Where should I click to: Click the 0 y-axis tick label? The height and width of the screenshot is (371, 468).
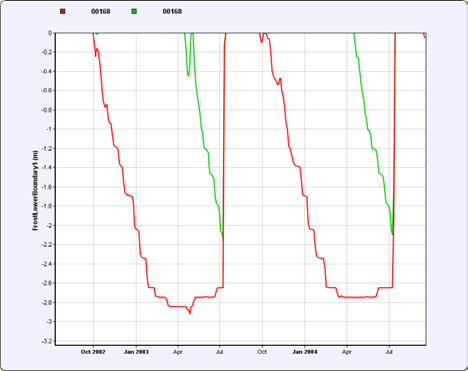[x=50, y=33]
